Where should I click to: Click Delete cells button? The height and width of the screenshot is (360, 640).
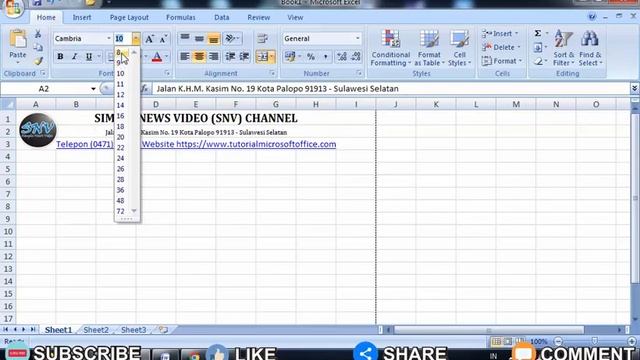pos(501,47)
